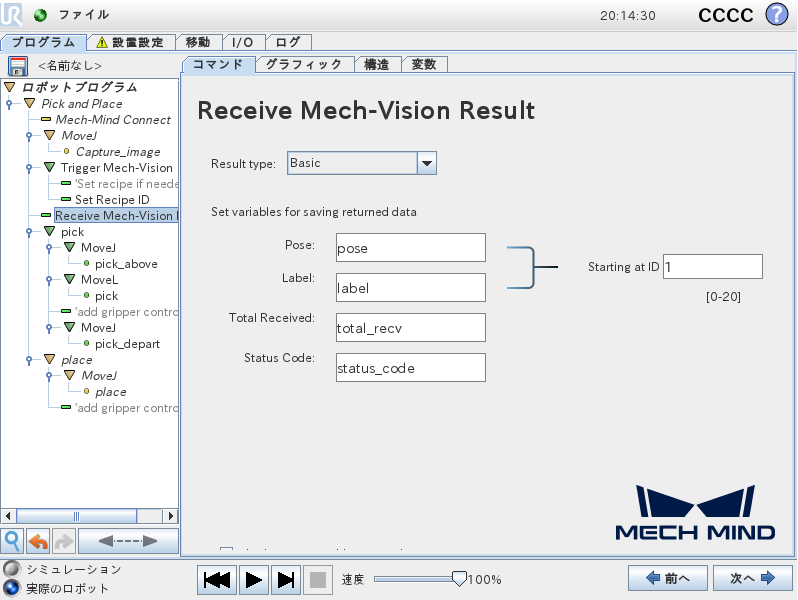
Task: Click the tree scrollbar right arrow
Action: tap(170, 516)
